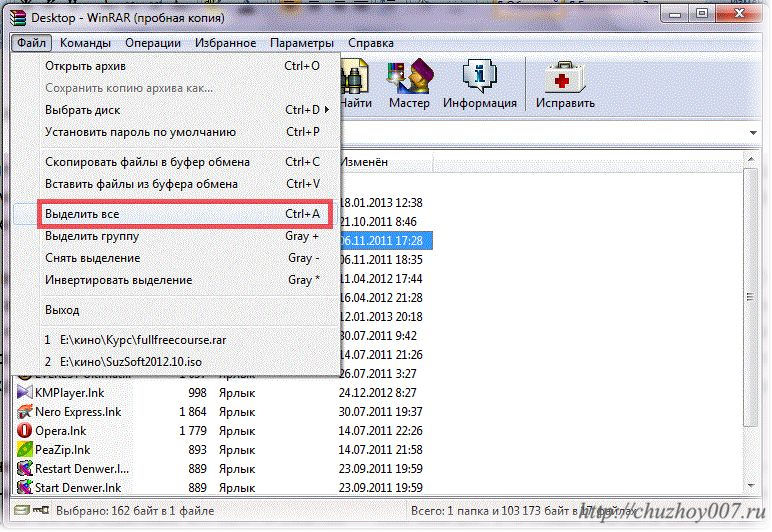Click the vertical scrollbar thumb
The image size is (772, 532).
pos(751,297)
